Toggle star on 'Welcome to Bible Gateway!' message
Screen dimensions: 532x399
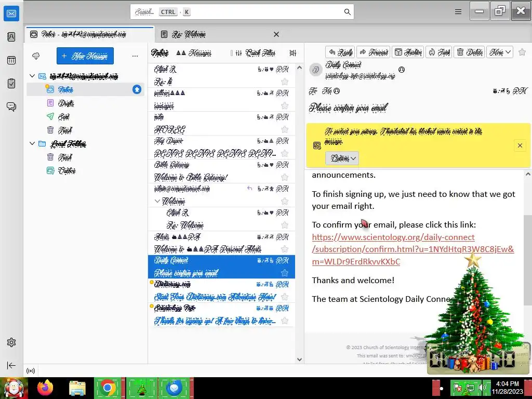(x=285, y=178)
